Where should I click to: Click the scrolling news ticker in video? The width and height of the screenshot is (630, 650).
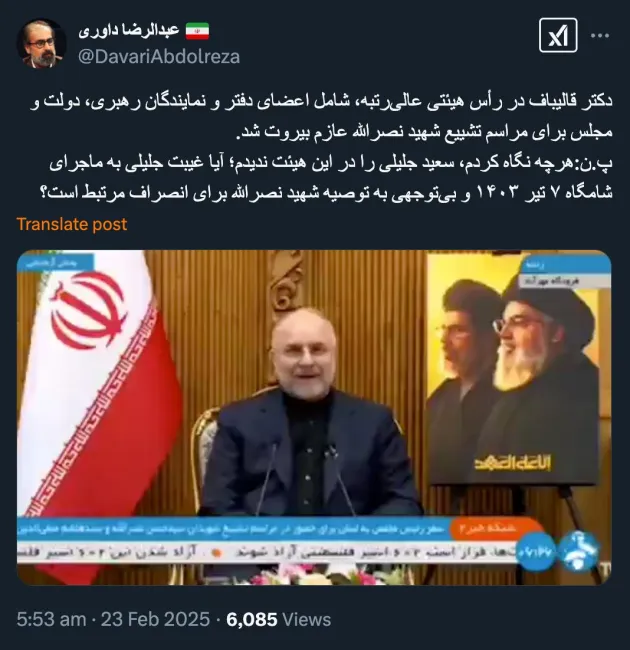pos(267,552)
